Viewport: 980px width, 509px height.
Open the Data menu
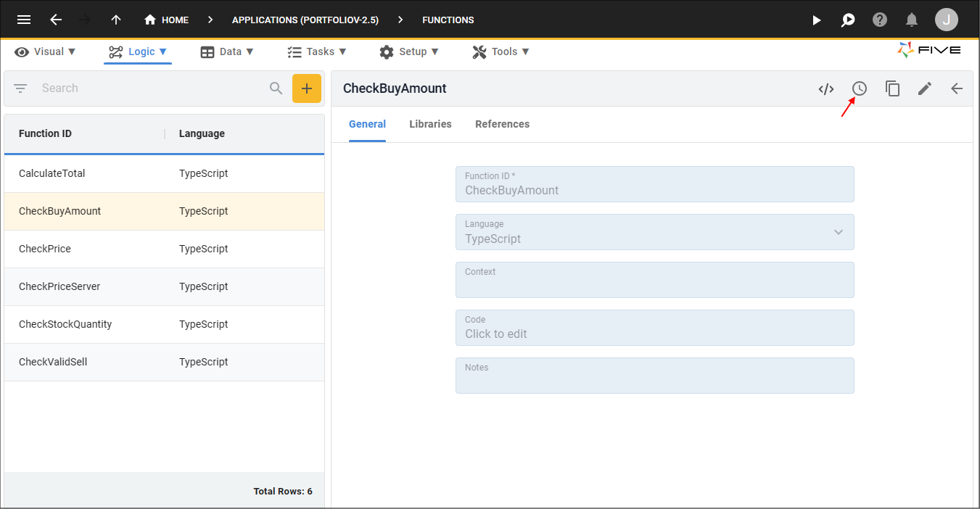227,51
